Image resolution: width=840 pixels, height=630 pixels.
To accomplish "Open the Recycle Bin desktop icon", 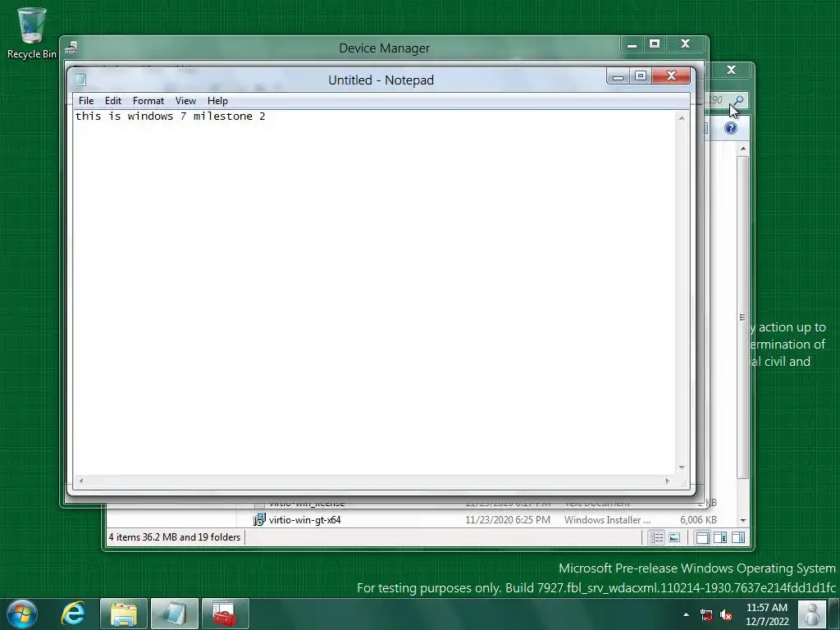I will pyautogui.click(x=32, y=33).
